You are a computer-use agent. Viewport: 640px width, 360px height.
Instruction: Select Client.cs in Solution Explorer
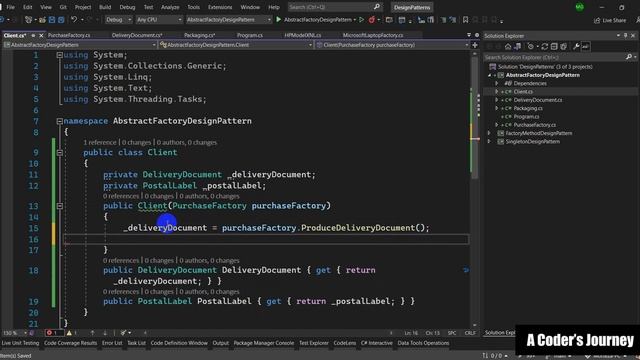[523, 92]
